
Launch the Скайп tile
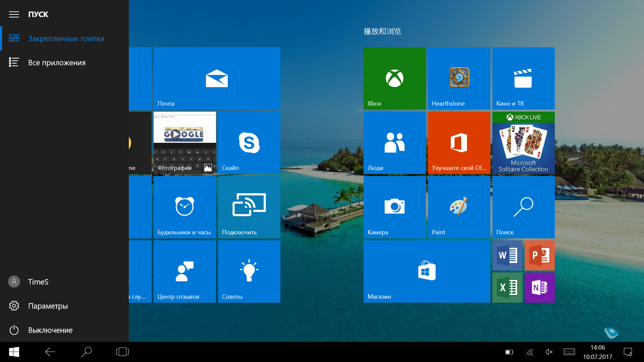249,143
